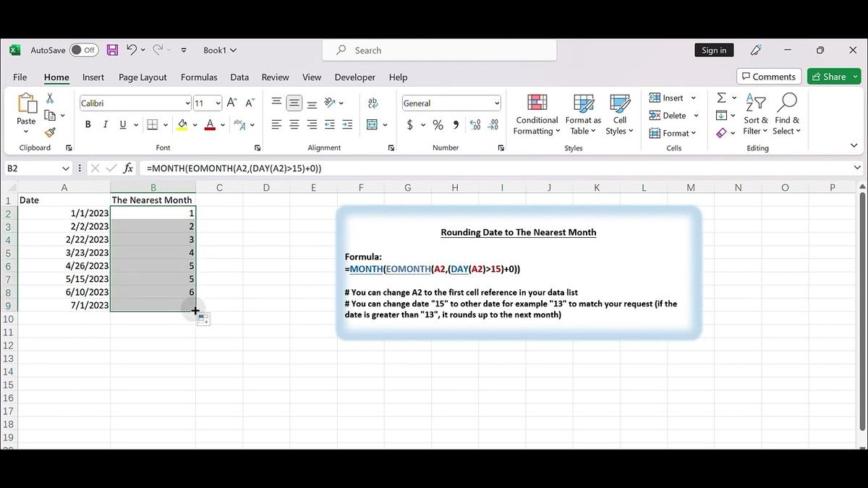This screenshot has width=868, height=488.
Task: Apply underline to the selected cells
Action: tap(122, 124)
